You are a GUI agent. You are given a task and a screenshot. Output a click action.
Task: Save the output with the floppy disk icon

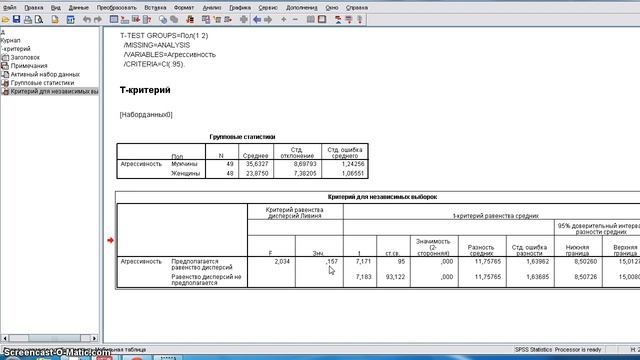(16, 19)
